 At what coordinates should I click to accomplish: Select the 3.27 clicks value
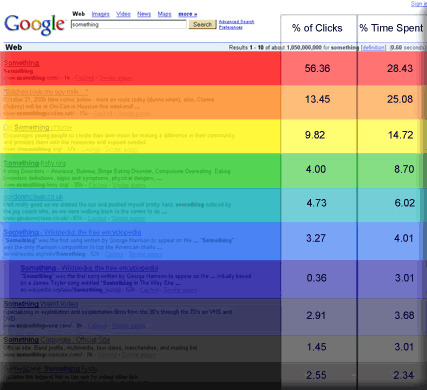coord(315,238)
